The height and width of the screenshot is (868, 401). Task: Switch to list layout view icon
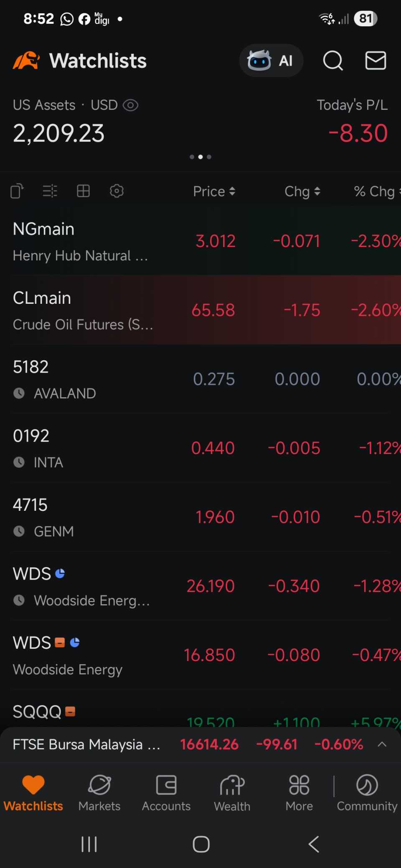[x=50, y=191]
